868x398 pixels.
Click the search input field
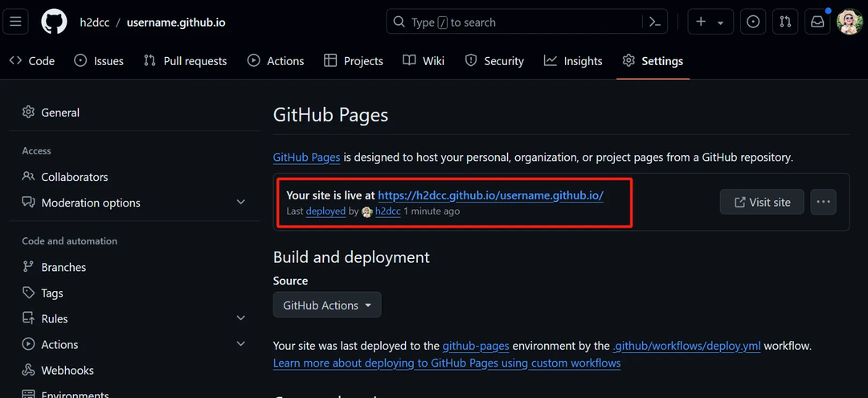click(514, 23)
